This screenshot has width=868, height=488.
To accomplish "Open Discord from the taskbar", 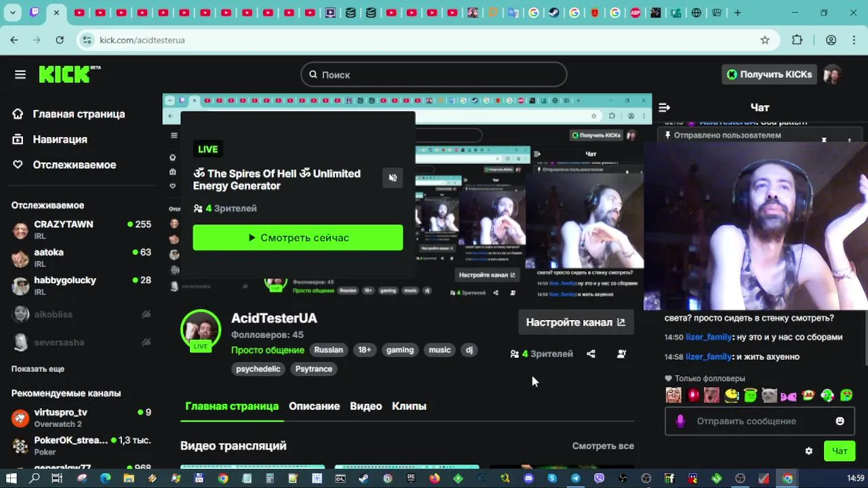I will 529,479.
